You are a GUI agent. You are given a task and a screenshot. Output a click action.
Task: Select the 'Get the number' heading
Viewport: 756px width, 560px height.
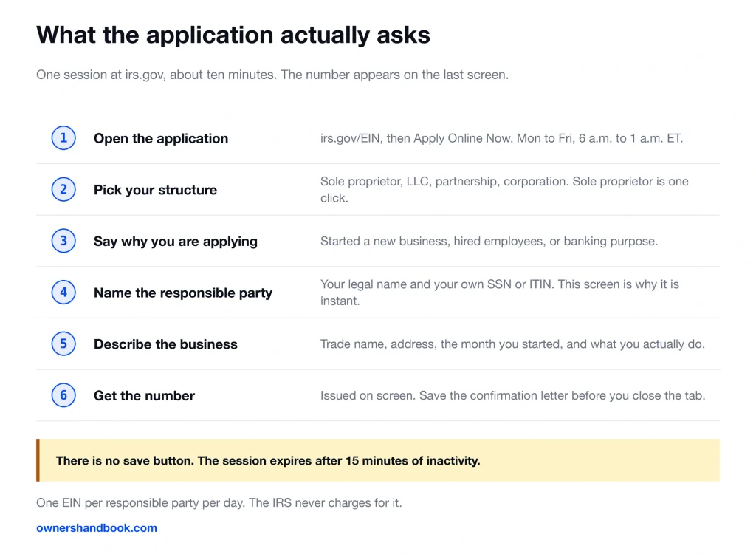[x=144, y=396]
